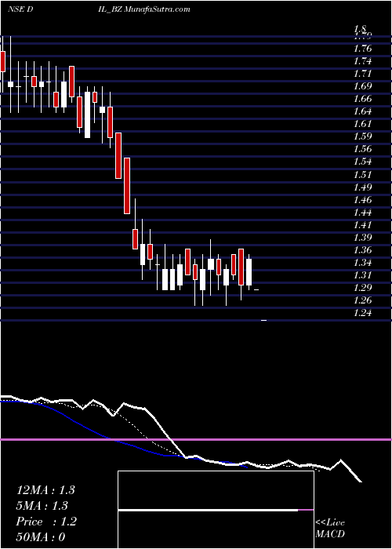Click the 1.51 price axis label
392x549 pixels.
coord(363,174)
